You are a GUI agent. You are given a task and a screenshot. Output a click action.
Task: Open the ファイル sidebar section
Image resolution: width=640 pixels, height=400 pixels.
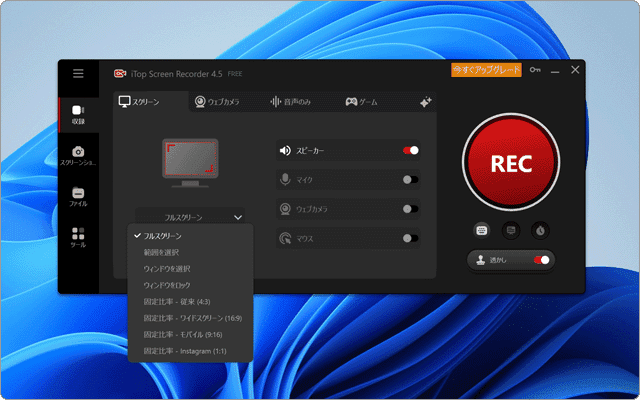(78, 197)
